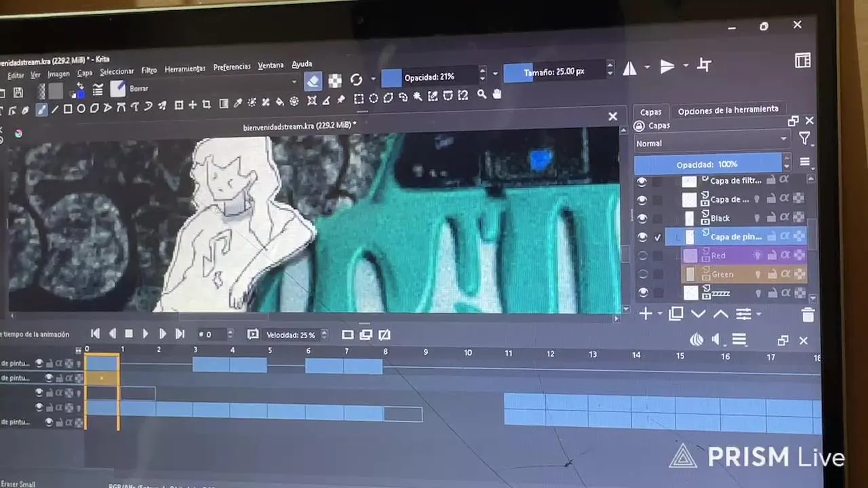
Task: Click the wrap-around mode icon
Action: tap(705, 65)
